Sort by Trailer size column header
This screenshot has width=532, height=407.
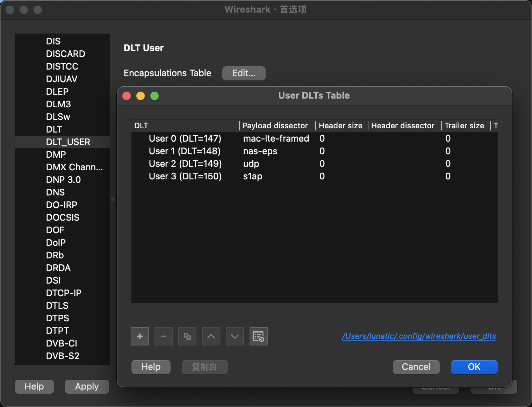point(466,126)
